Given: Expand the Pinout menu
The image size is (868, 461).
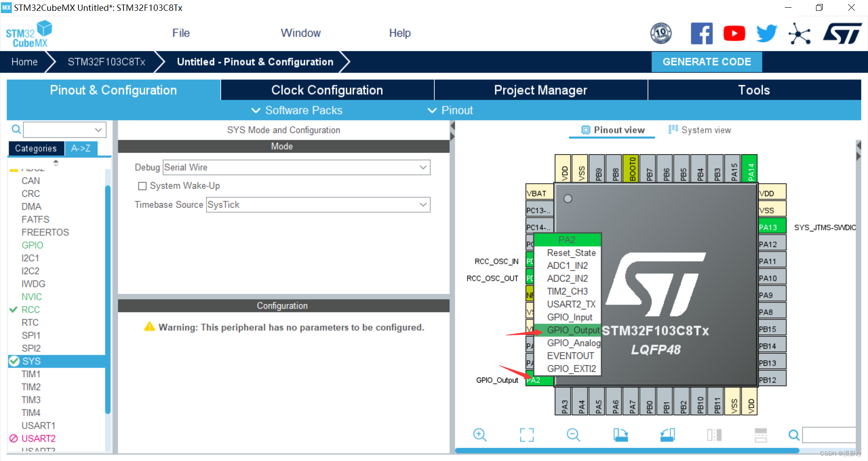Looking at the screenshot, I should [x=450, y=110].
